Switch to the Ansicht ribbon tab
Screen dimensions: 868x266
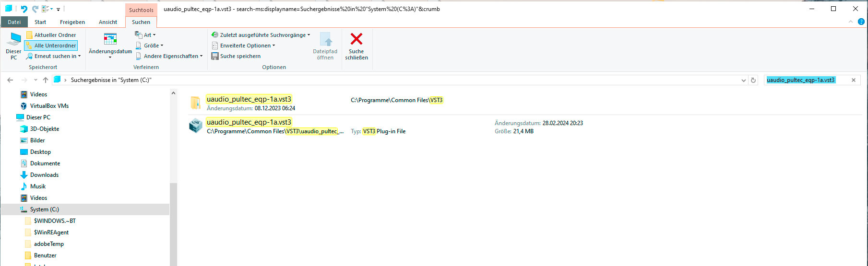point(108,22)
